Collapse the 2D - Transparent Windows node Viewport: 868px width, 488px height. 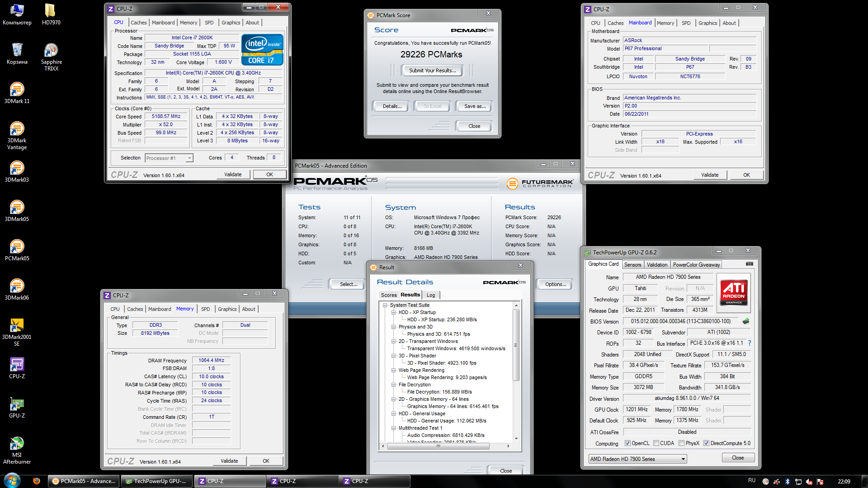[394, 342]
